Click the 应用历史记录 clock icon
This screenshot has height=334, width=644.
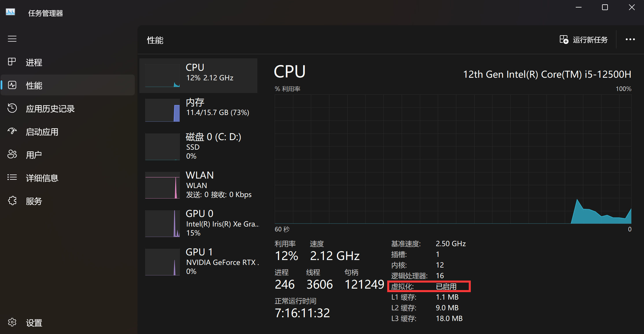12,108
